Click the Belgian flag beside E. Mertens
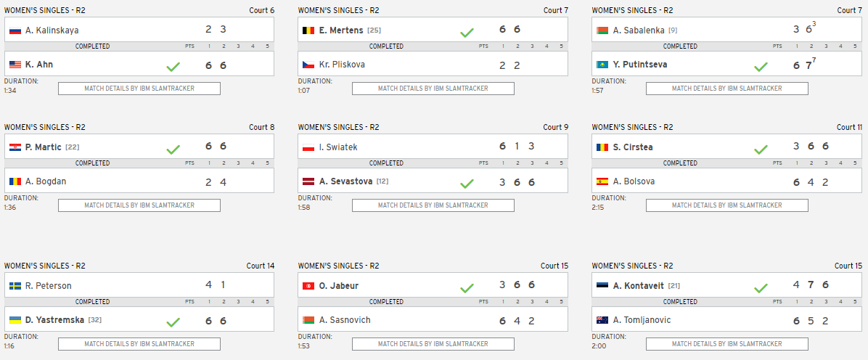 (308, 30)
